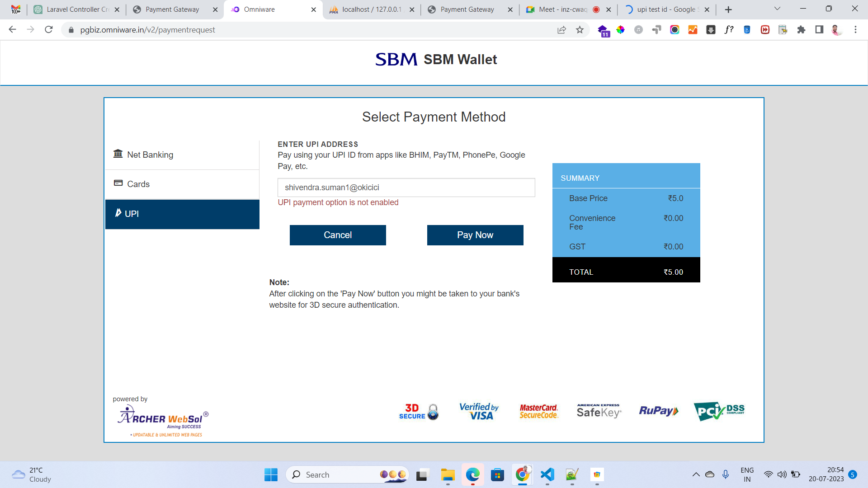Open the weather widget
Image resolution: width=868 pixels, height=488 pixels.
point(32,475)
